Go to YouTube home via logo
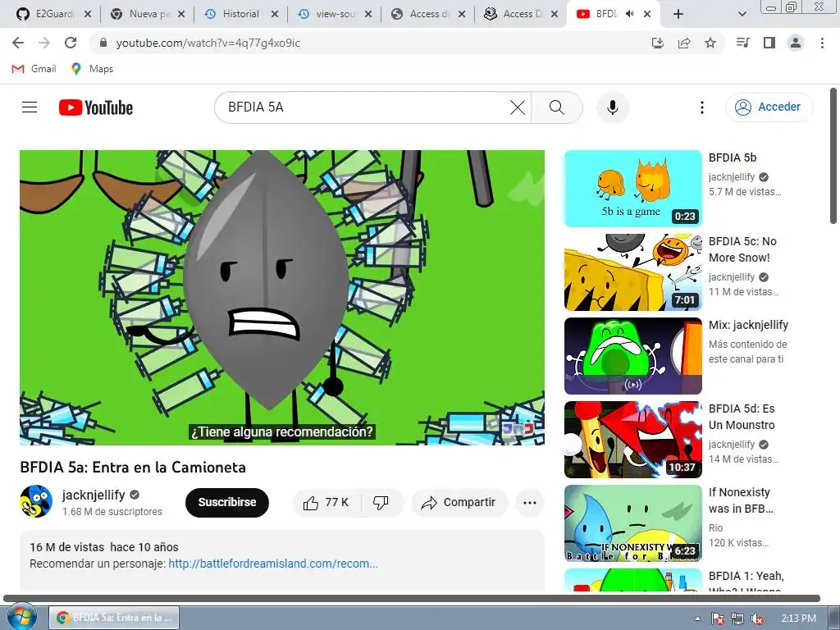 click(96, 107)
